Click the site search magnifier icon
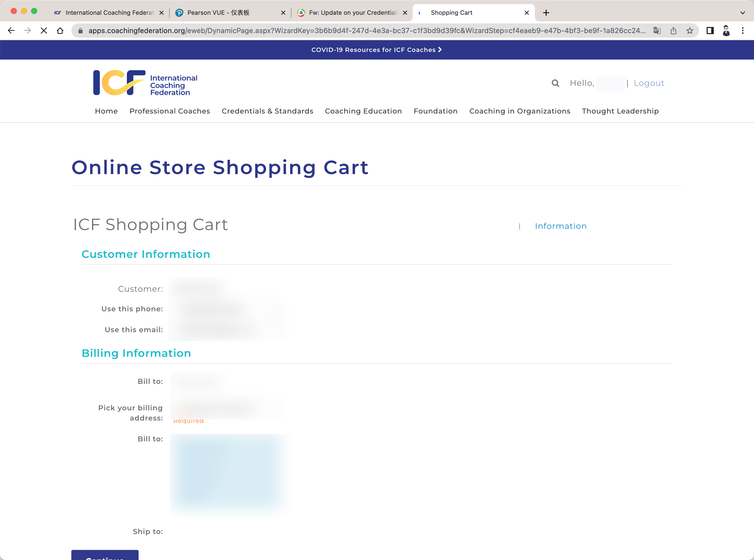Image resolution: width=754 pixels, height=560 pixels. [x=555, y=83]
